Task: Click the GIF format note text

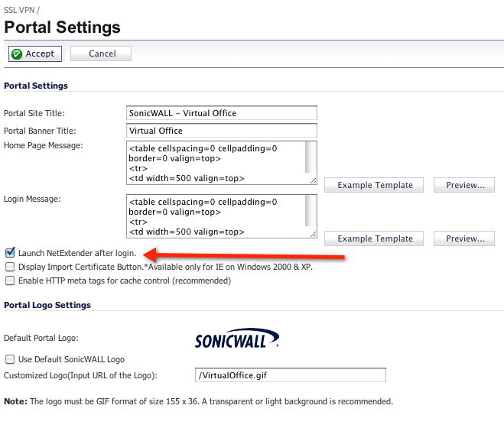Action: (x=198, y=401)
